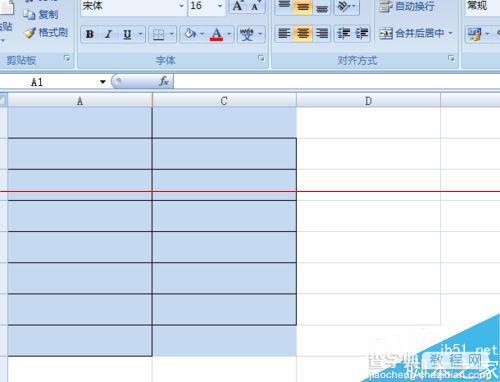Click 格式刷 format painter
This screenshot has width=500, height=382.
point(46,33)
